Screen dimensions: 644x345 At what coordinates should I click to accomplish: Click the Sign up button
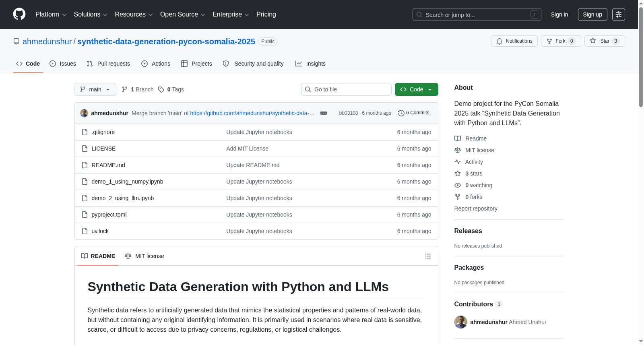pyautogui.click(x=592, y=14)
